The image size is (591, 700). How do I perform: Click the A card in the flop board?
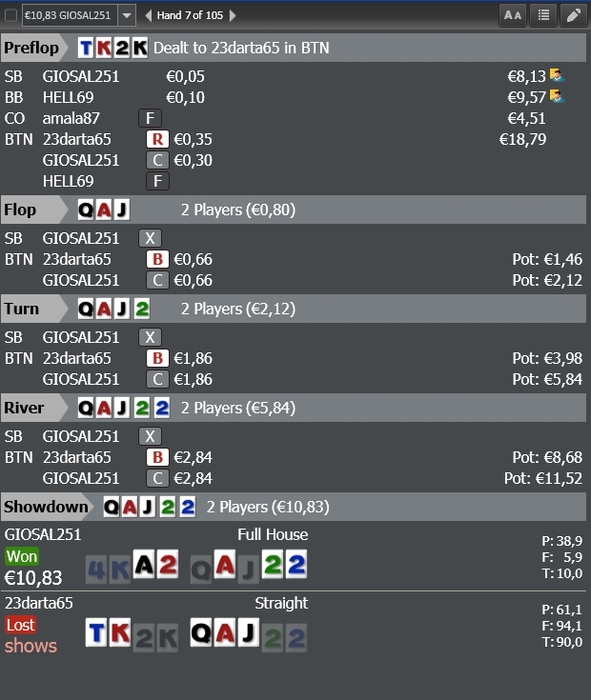pos(104,210)
